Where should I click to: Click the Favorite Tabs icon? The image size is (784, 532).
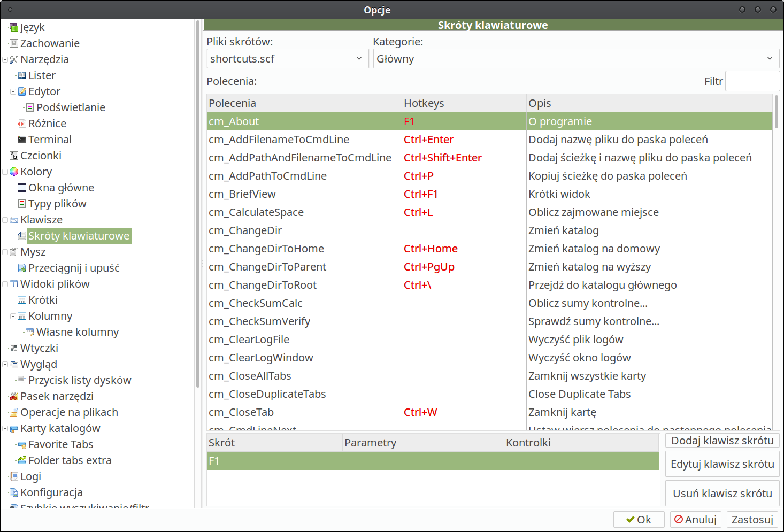[x=22, y=444]
